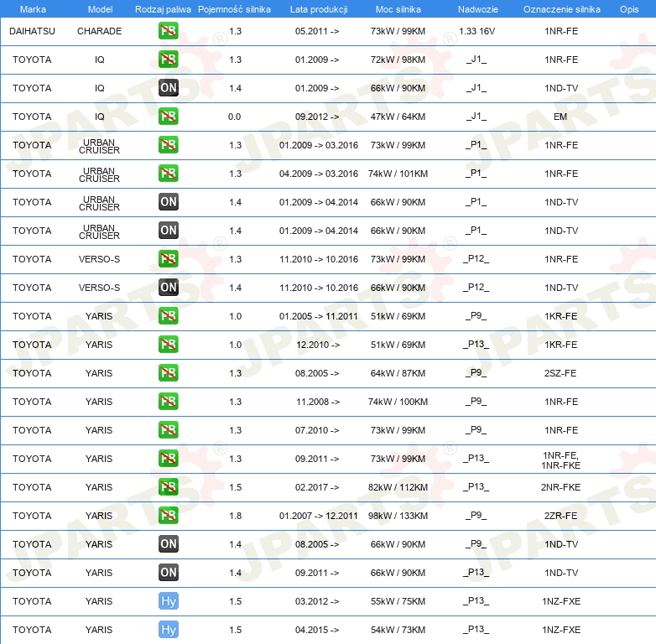Click the 54kW / 73KM power cell

(x=398, y=630)
